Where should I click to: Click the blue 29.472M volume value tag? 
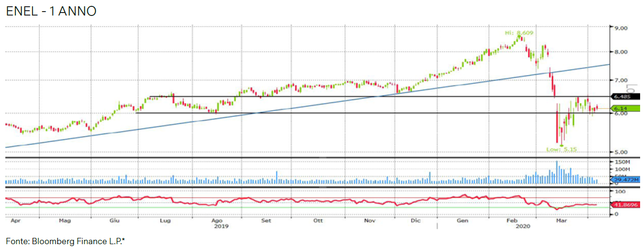[x=625, y=180]
